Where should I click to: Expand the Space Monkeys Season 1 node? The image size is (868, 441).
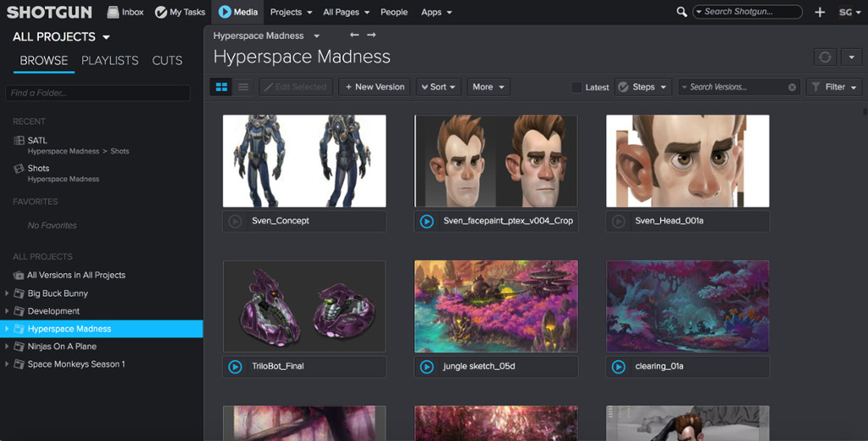(x=7, y=364)
